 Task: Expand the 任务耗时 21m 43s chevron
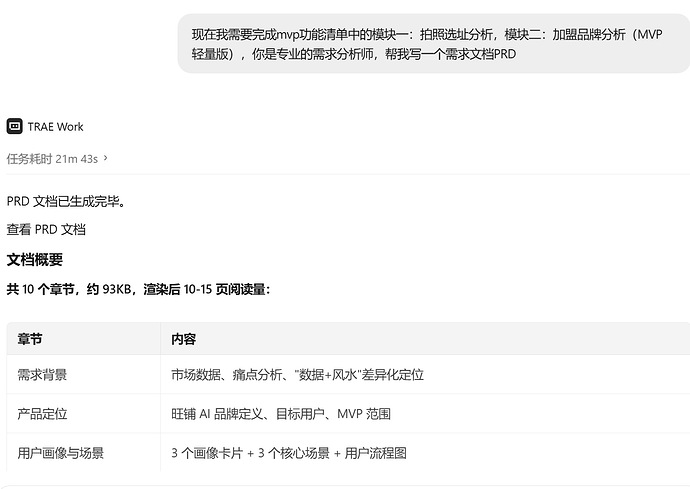(x=106, y=158)
